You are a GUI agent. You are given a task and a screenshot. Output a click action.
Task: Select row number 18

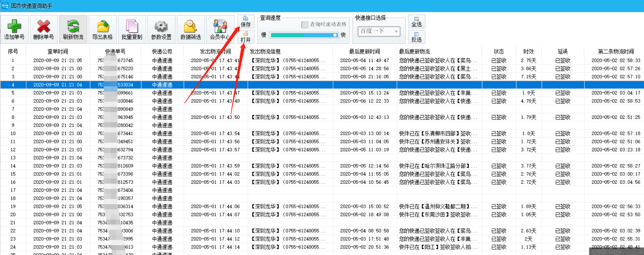[13, 198]
